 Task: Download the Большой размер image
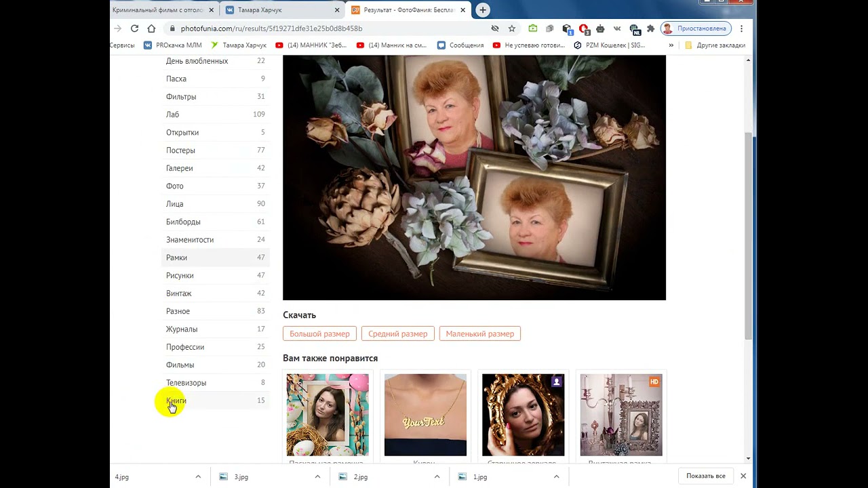coord(319,333)
